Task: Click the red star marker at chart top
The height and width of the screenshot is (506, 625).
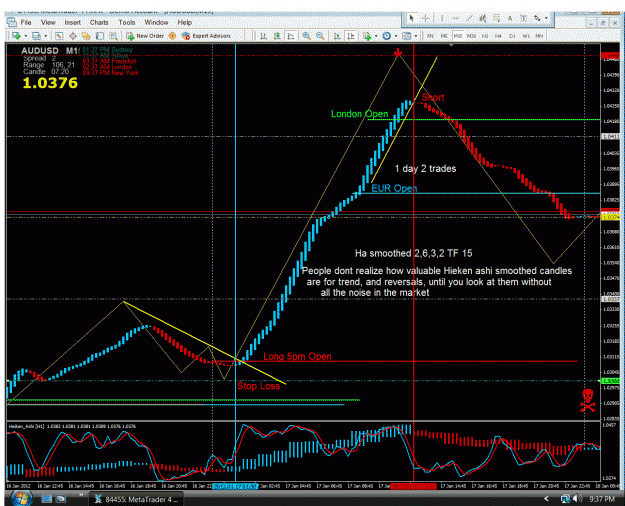Action: pyautogui.click(x=398, y=53)
